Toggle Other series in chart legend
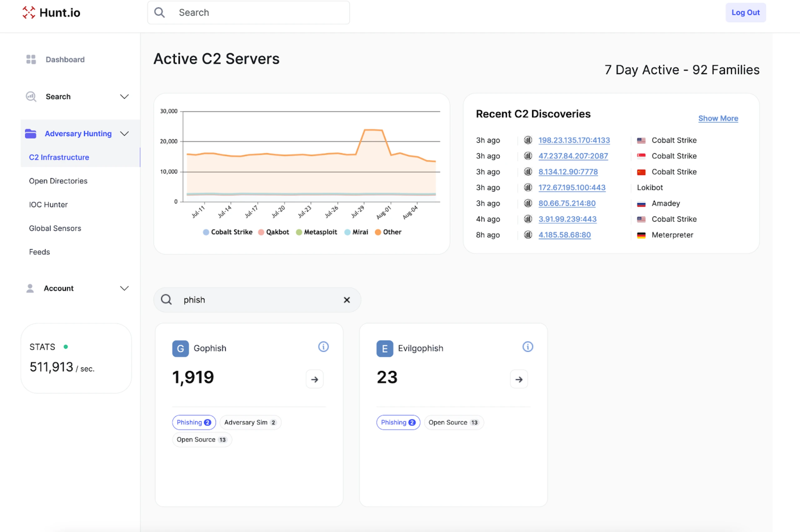This screenshot has width=800, height=532. 388,232
